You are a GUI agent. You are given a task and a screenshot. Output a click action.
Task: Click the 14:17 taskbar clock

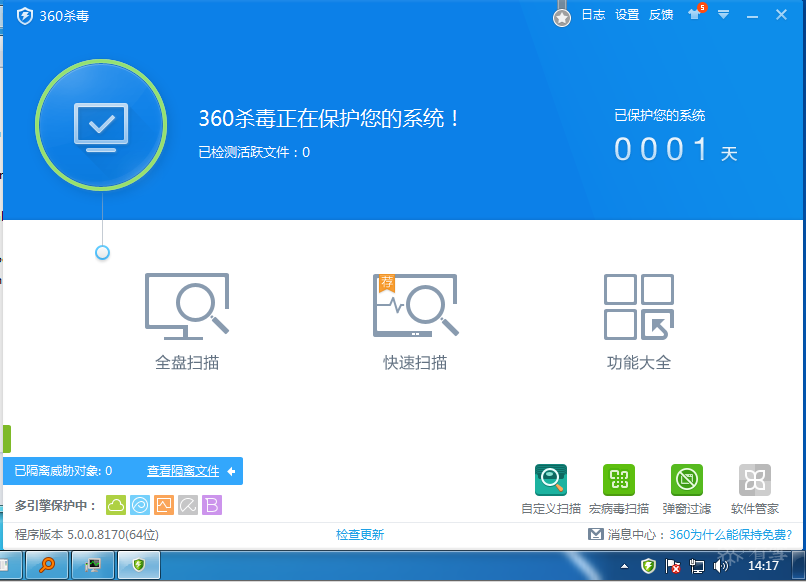pyautogui.click(x=763, y=566)
